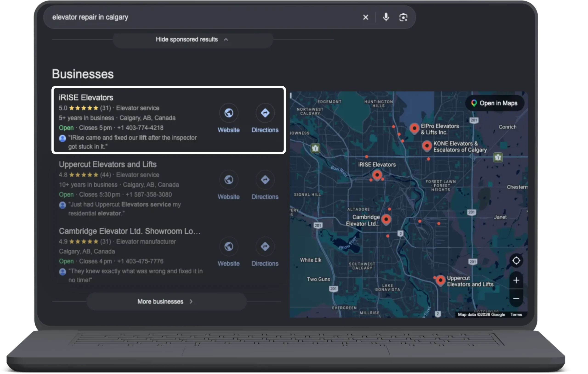The image size is (588, 374).
Task: Open Cambridge Elevator website globe icon
Action: point(229,246)
